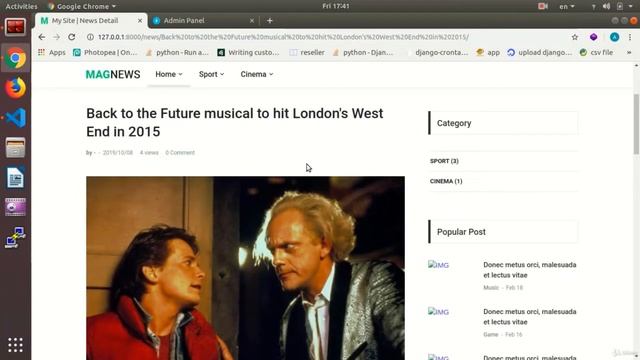Select the My Site | News Detail tab

pos(91,20)
